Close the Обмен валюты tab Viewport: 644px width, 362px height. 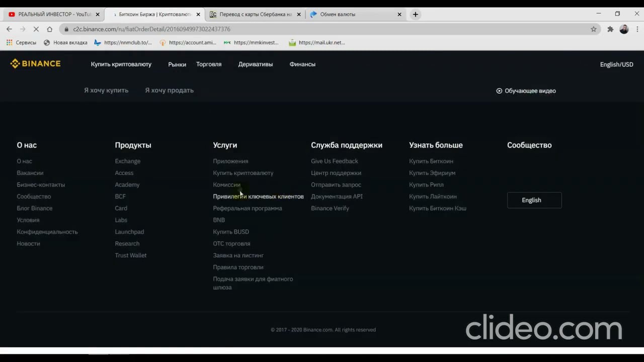[x=399, y=15]
